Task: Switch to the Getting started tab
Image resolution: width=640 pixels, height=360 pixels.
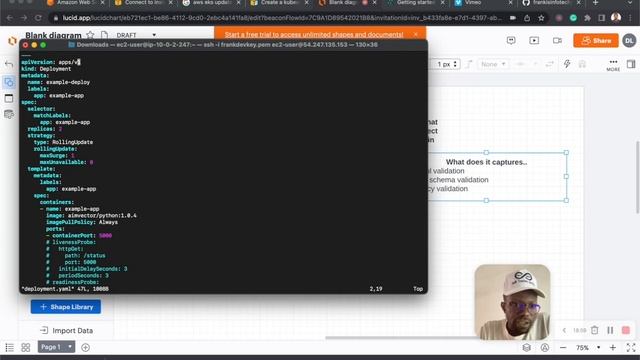Action: 415,3
